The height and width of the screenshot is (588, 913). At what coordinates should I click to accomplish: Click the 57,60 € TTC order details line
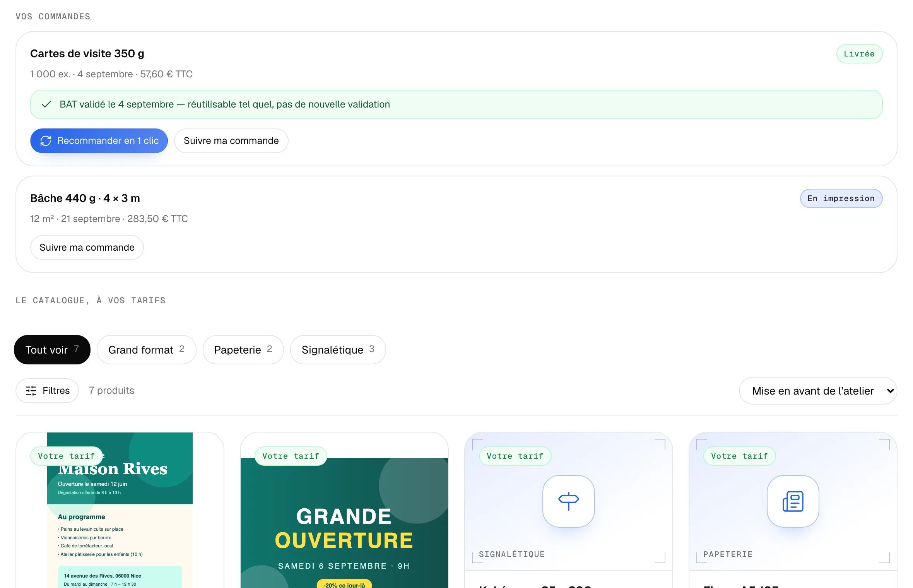(111, 74)
